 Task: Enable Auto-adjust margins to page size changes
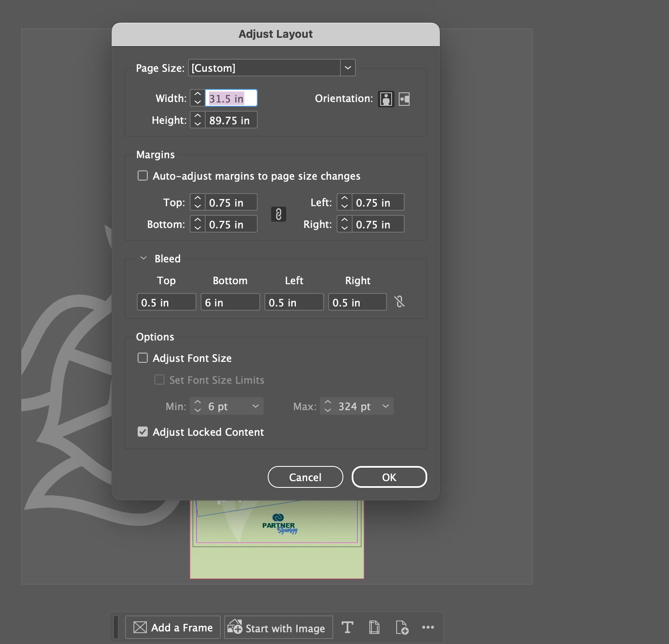coord(143,175)
